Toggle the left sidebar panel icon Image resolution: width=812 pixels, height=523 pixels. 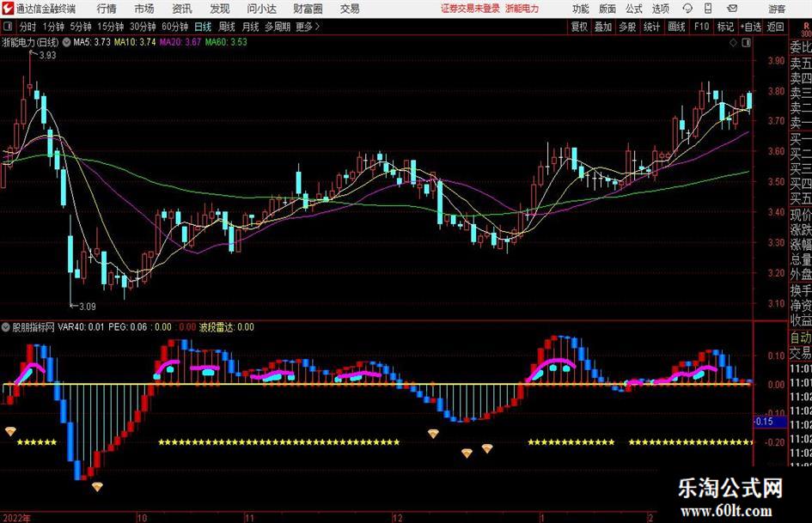pos(8,27)
